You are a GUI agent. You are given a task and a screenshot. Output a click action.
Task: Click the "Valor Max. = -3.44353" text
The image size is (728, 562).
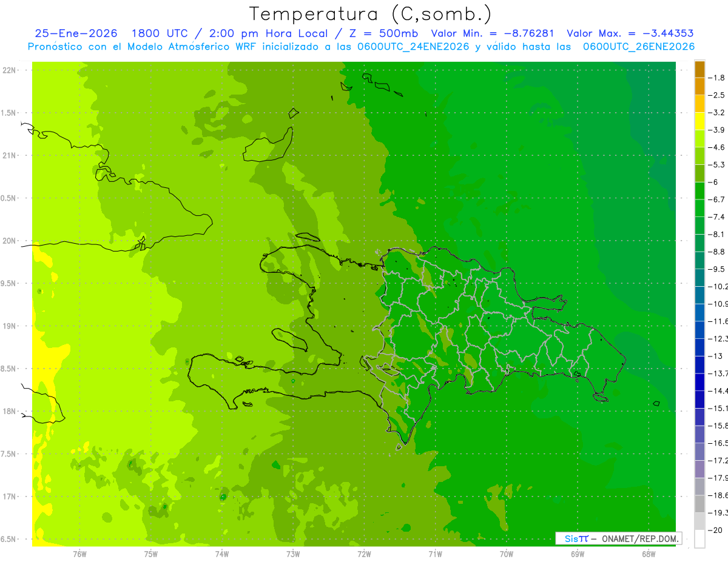(x=630, y=33)
